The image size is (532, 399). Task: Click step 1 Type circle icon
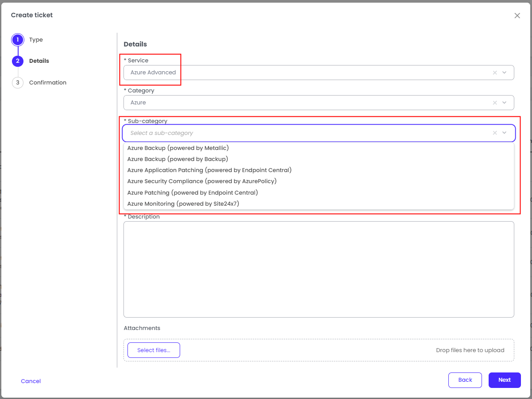pos(18,40)
